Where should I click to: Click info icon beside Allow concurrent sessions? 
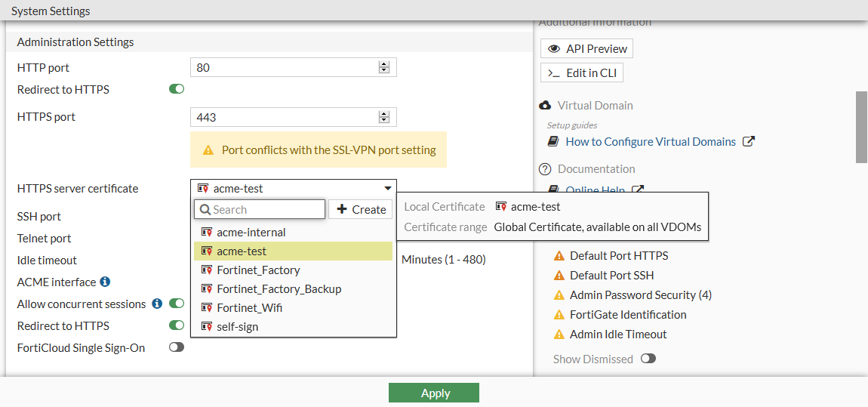click(157, 304)
